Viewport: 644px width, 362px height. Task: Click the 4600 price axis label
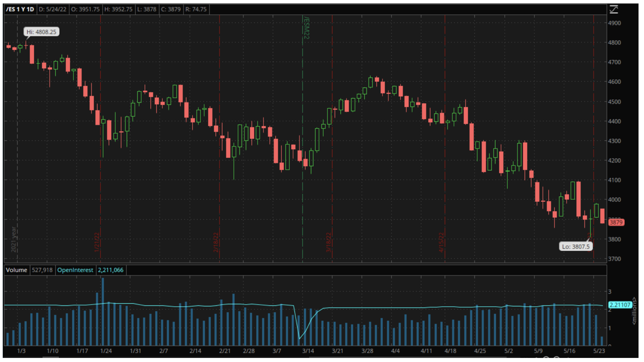tap(614, 82)
